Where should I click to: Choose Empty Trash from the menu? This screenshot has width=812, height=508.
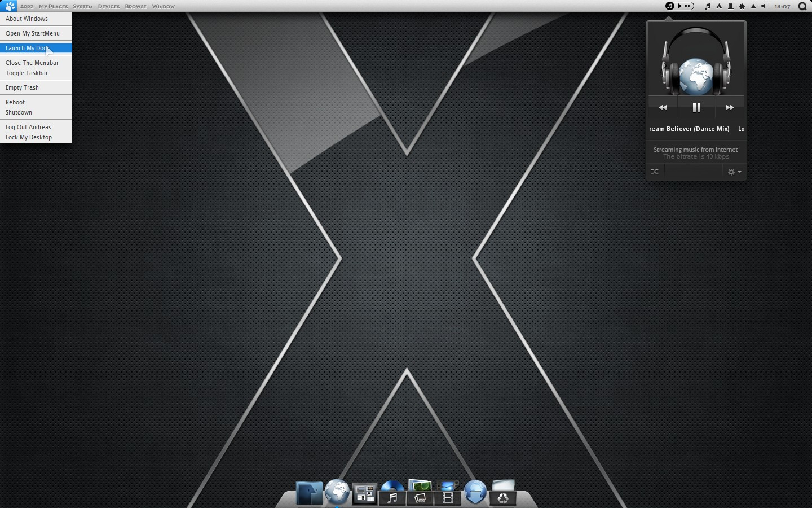(x=36, y=87)
